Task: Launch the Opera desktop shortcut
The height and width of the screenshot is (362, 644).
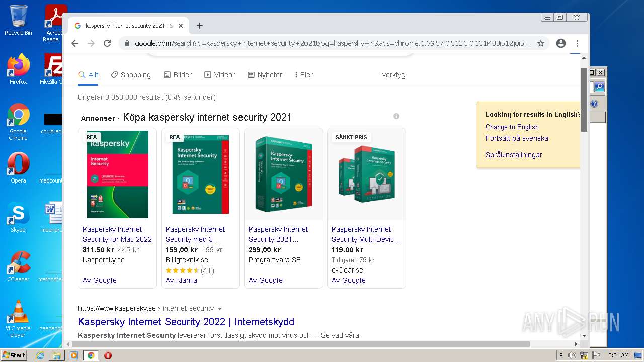Action: point(18,167)
